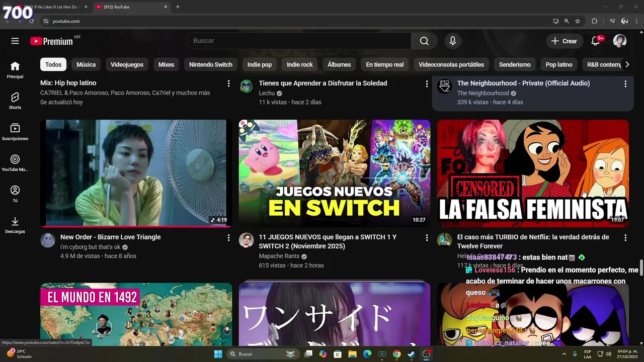
Task: Click the Windows taskbar Buscar box
Action: point(263,354)
